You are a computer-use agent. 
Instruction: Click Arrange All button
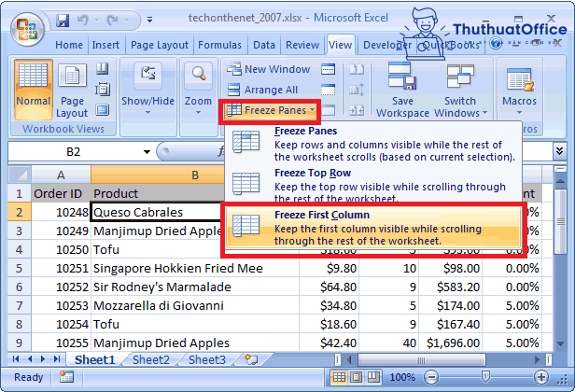(262, 90)
